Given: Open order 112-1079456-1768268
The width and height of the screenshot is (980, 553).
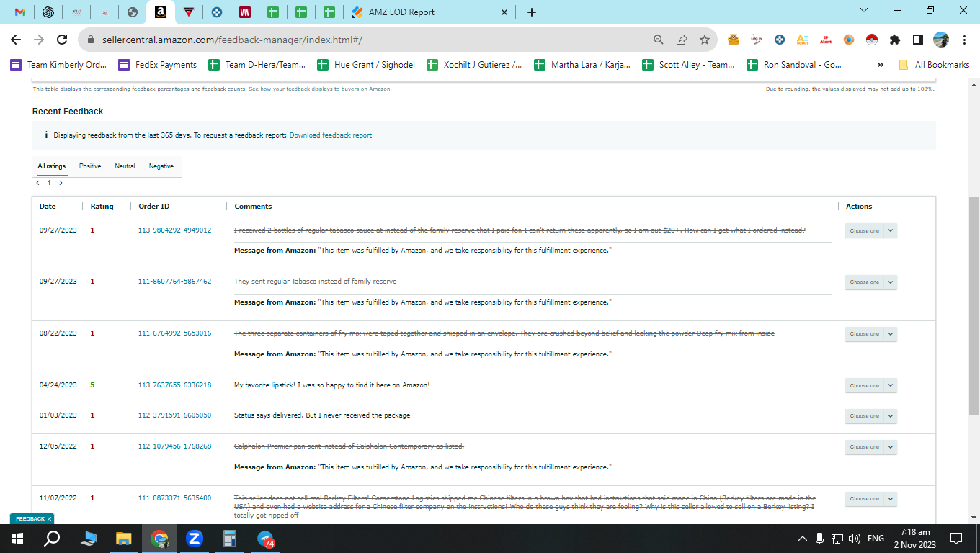Looking at the screenshot, I should point(174,446).
